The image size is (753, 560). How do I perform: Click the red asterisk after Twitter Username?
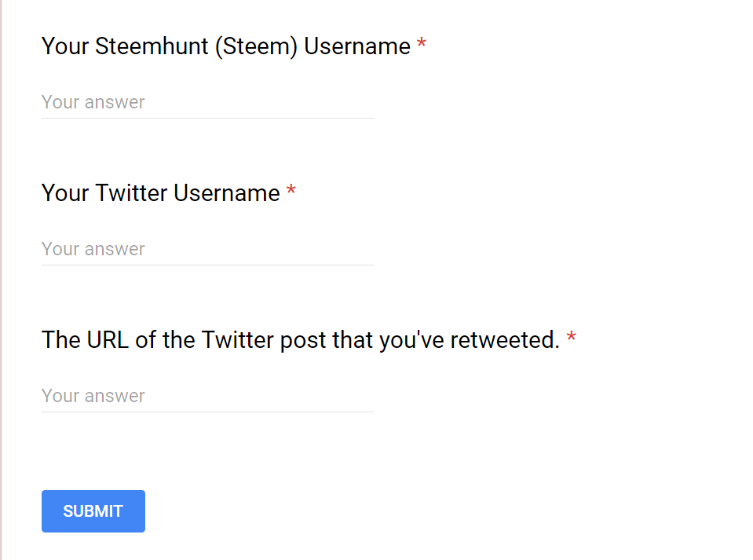[291, 190]
